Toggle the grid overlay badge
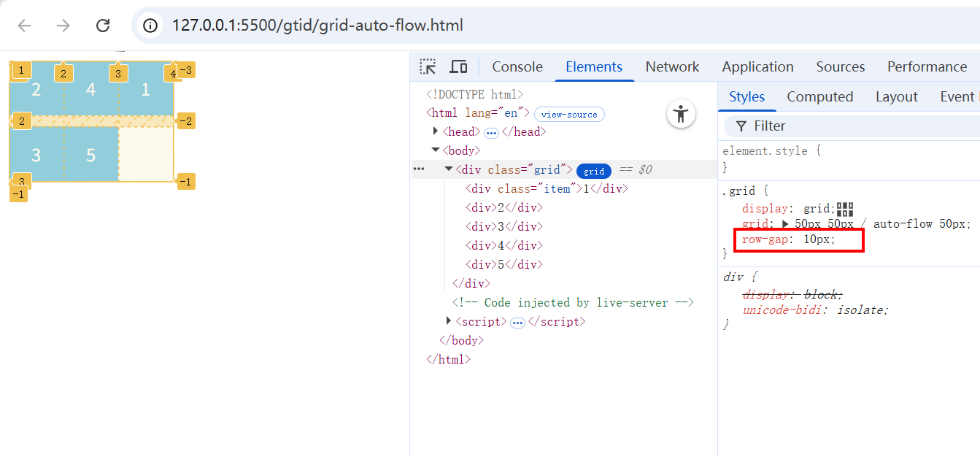Screen dimensions: 980x457 [594, 171]
